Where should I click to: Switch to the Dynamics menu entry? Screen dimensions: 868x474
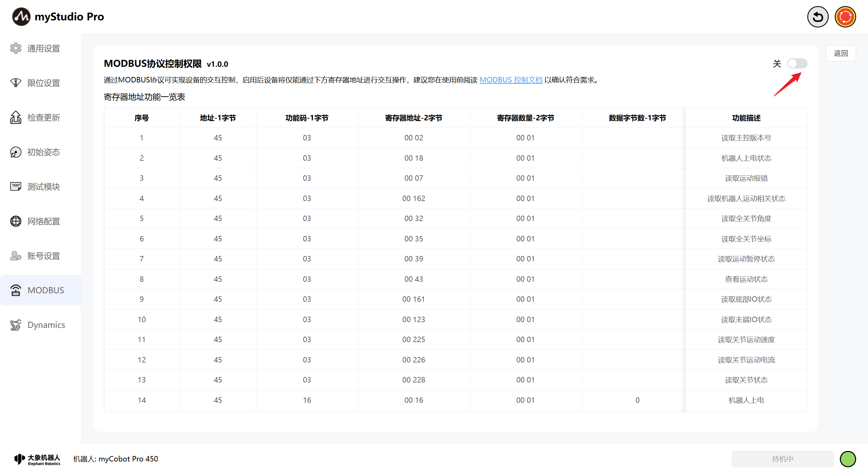(46, 325)
